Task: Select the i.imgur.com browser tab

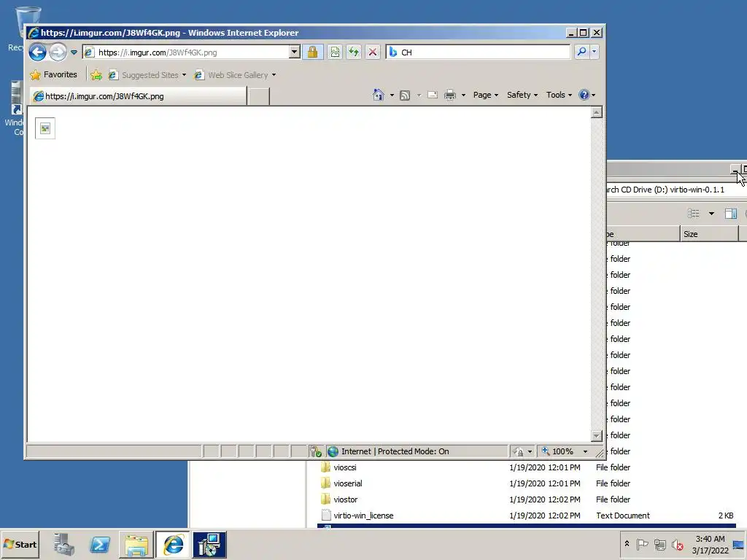Action: click(x=138, y=96)
